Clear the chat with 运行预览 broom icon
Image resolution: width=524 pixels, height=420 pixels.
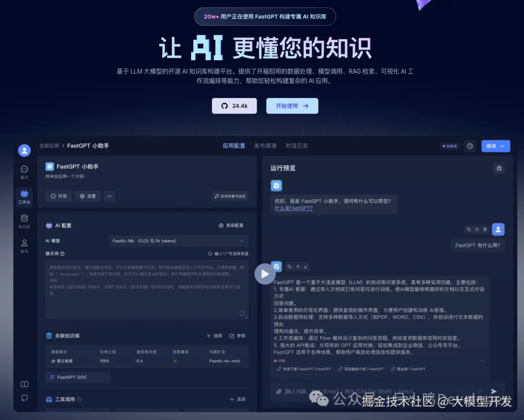[x=499, y=168]
